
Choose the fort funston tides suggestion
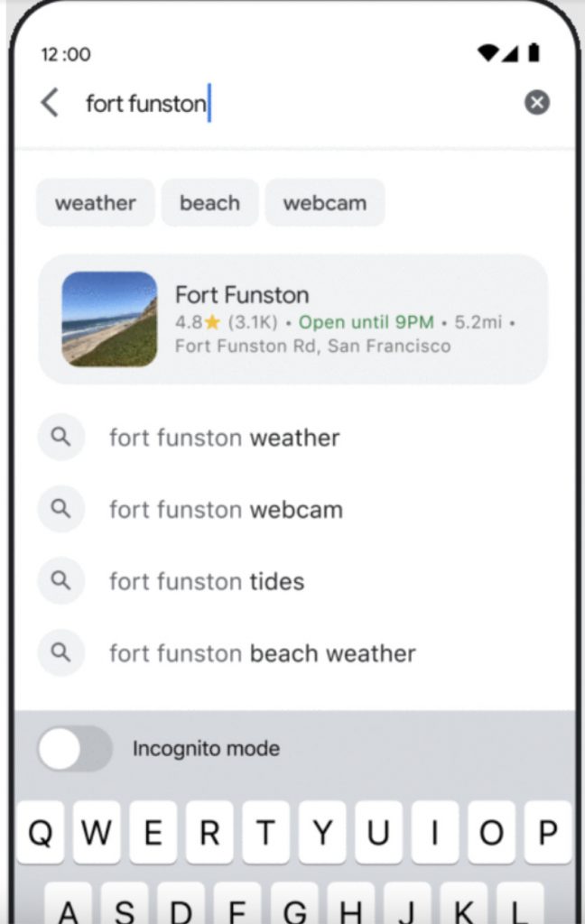click(x=207, y=582)
